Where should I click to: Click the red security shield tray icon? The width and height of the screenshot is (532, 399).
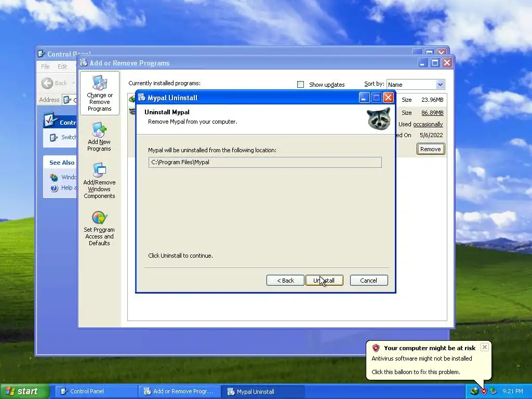coord(484,392)
